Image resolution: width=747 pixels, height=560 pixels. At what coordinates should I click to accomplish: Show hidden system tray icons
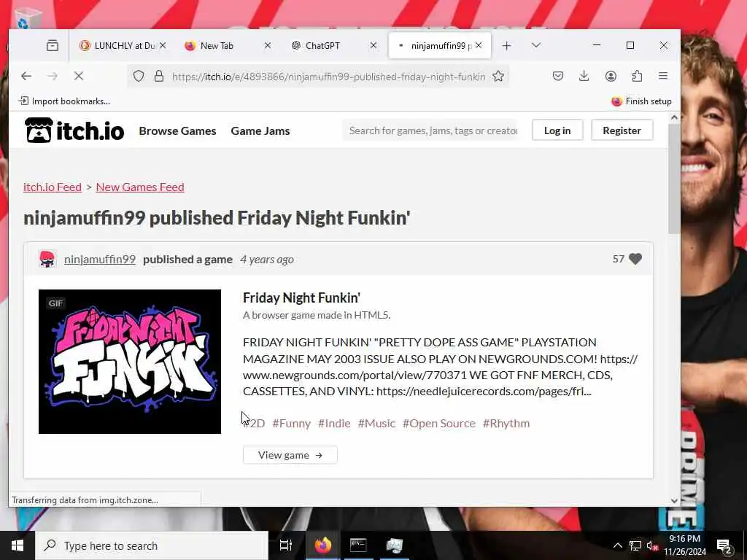coord(617,545)
